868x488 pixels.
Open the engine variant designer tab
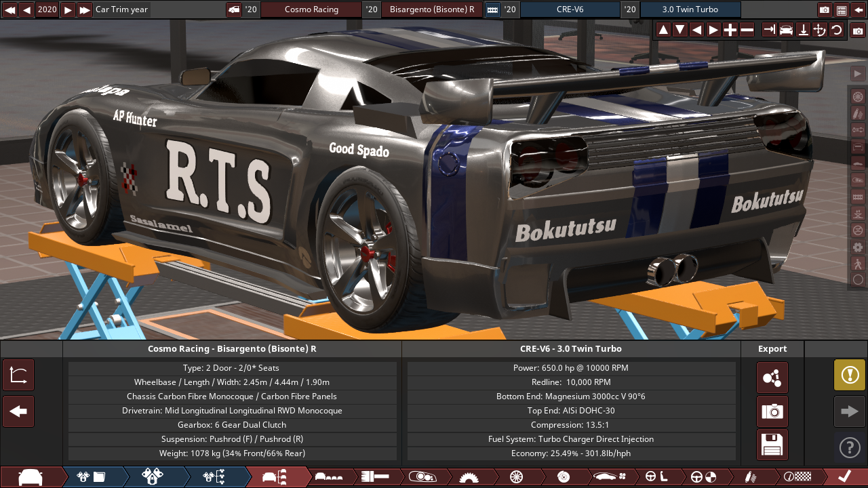tap(153, 476)
